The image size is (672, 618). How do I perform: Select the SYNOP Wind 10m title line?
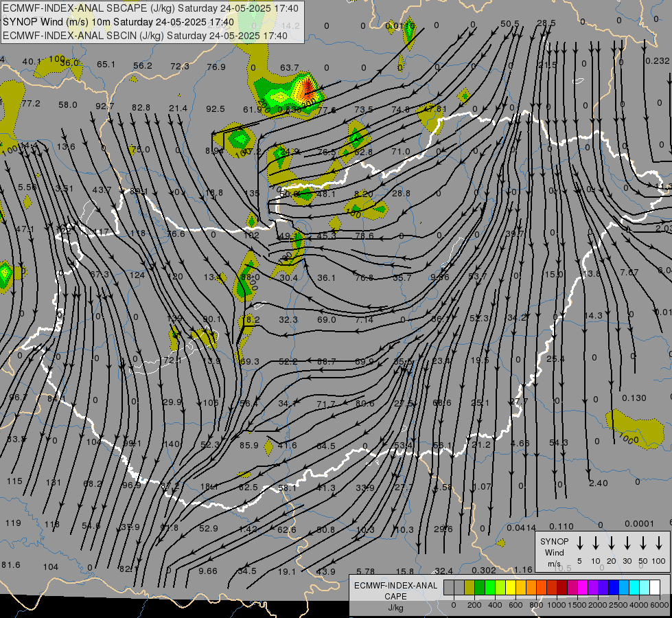pos(118,22)
